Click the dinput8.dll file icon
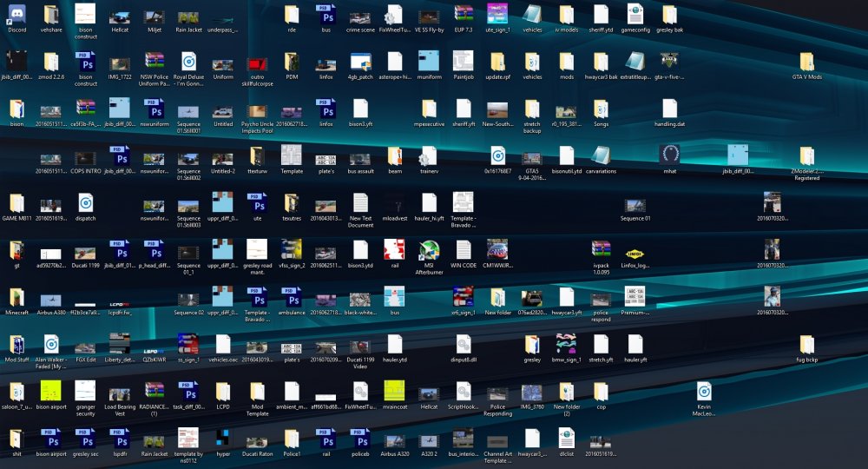The image size is (868, 469). point(464,345)
